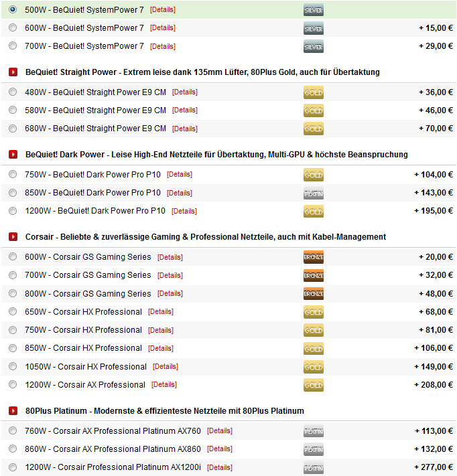Click Gold badge on 750W Dark Power Pro row
The image size is (457, 476).
[x=314, y=175]
